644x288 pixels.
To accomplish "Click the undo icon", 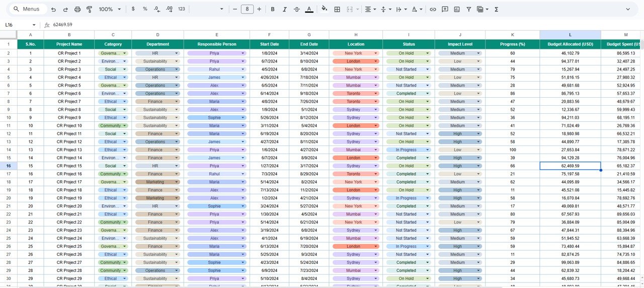I will (53, 9).
